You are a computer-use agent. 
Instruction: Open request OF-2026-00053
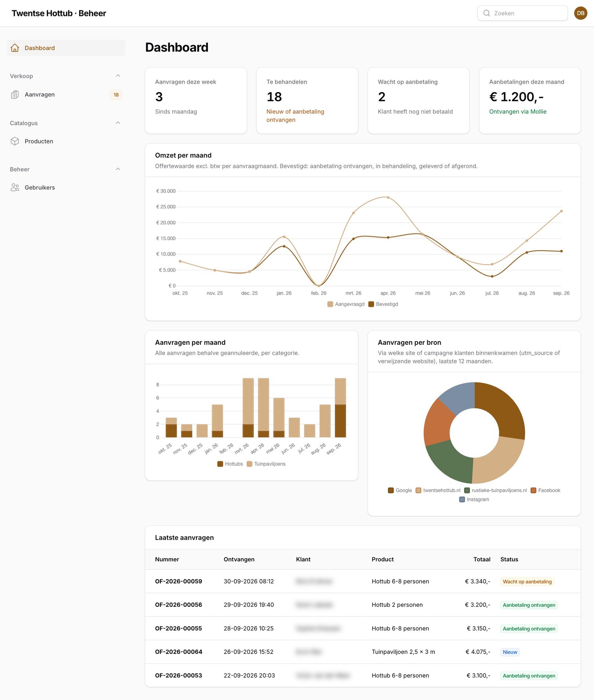pos(363,675)
